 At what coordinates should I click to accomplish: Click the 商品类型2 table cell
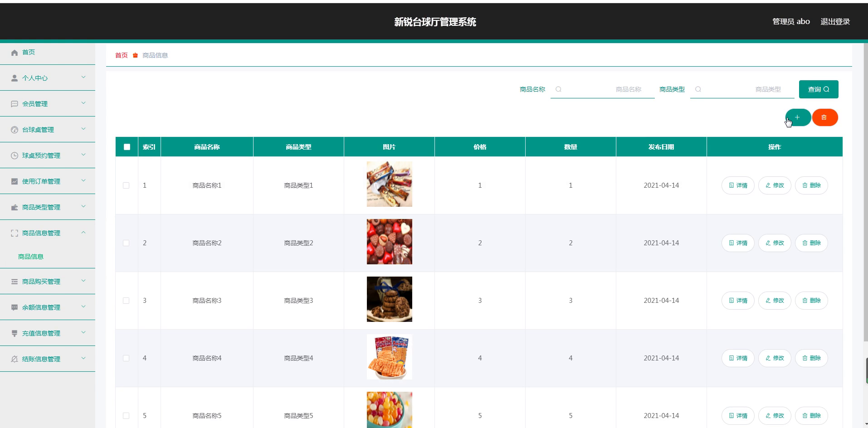[298, 243]
